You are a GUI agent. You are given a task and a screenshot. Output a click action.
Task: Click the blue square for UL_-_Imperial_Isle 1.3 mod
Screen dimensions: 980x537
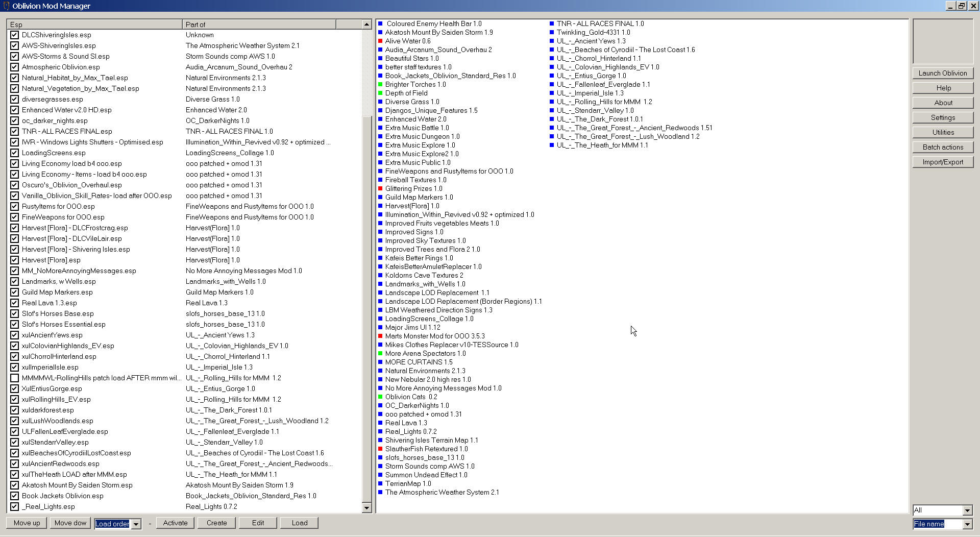coord(552,93)
